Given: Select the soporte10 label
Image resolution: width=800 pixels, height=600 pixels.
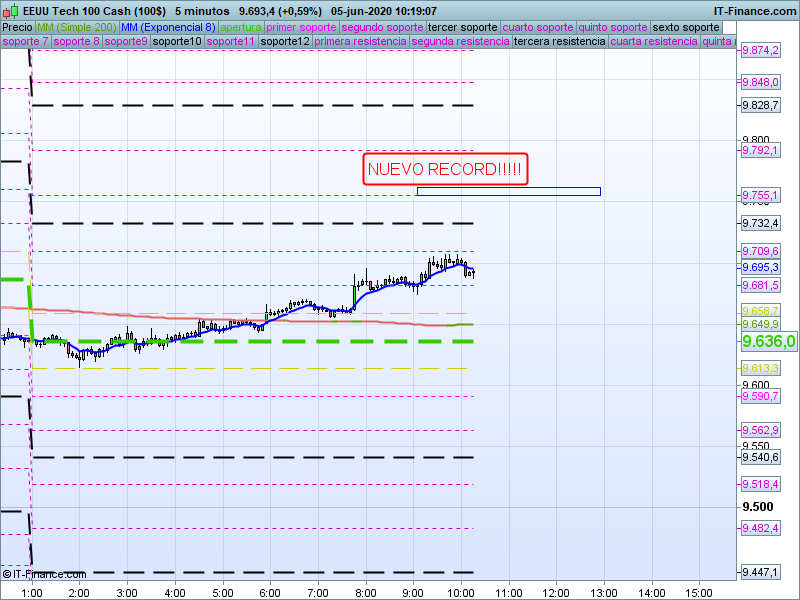Looking at the screenshot, I should 177,42.
